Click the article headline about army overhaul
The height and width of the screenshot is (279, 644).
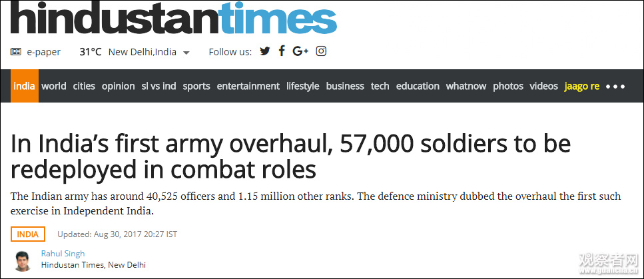click(x=291, y=156)
